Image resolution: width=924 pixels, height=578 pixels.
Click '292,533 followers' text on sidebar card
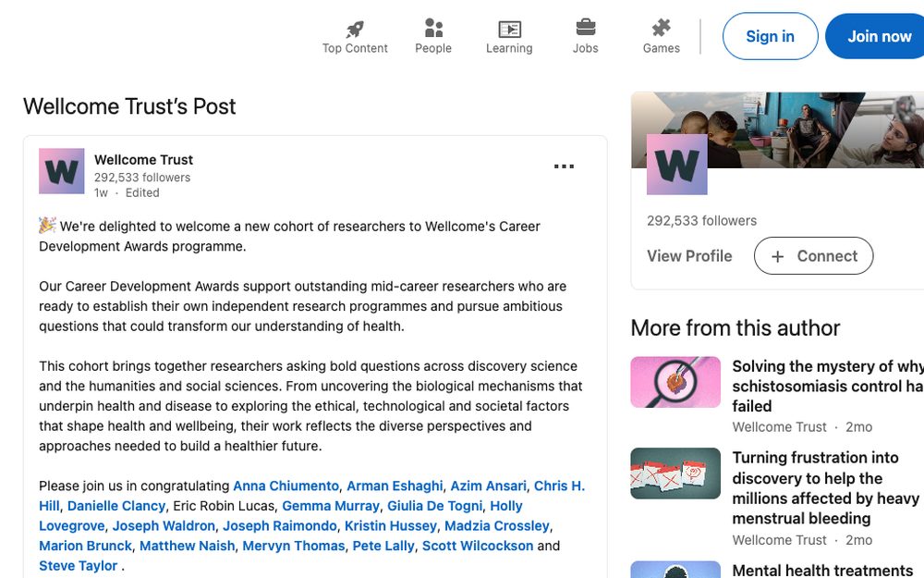click(x=702, y=221)
